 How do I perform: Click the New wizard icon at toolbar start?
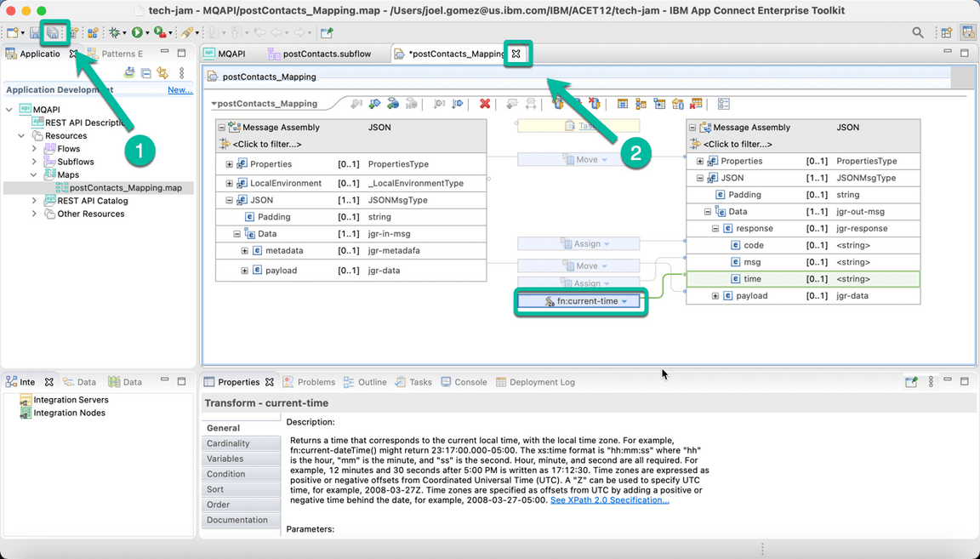pyautogui.click(x=13, y=31)
